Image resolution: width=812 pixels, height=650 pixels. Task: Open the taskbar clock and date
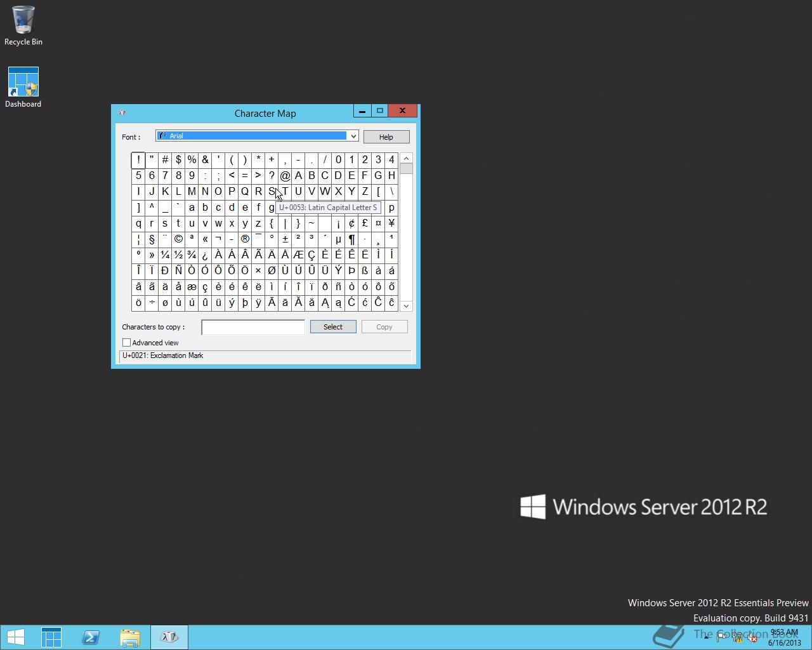[783, 637]
